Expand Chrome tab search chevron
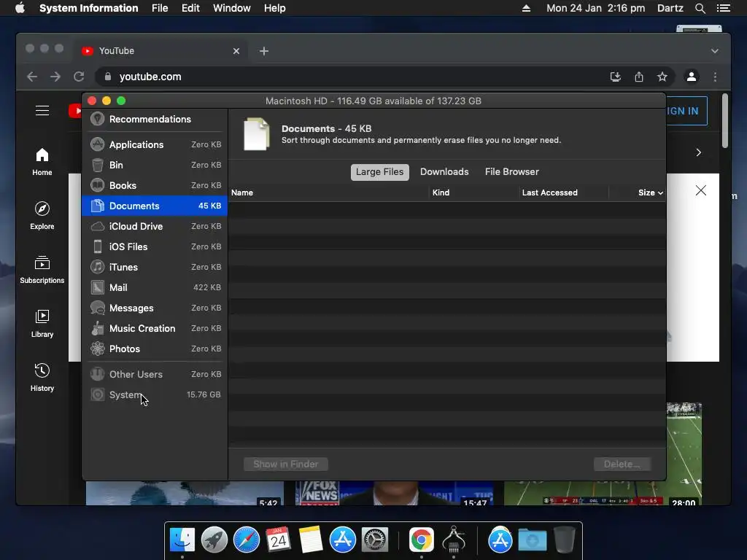 [x=715, y=51]
